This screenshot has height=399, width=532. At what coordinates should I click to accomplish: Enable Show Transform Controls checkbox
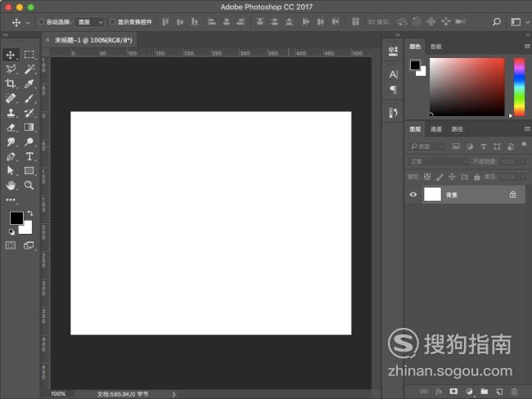pos(113,22)
